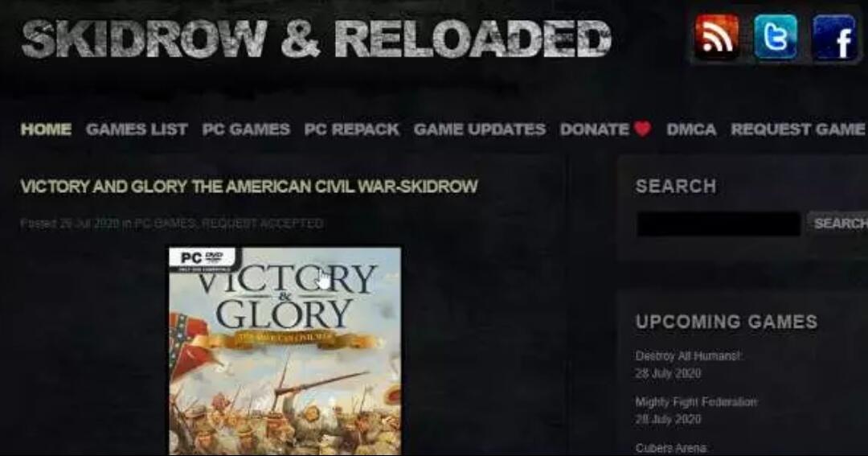Click the Skidrow & Reloaded site logo
The width and height of the screenshot is (868, 456).
tap(316, 39)
